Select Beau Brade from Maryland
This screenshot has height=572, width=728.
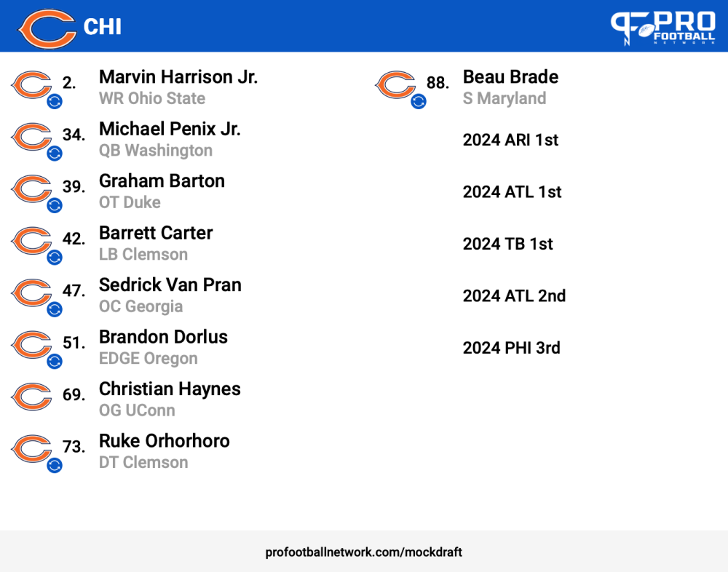[511, 87]
